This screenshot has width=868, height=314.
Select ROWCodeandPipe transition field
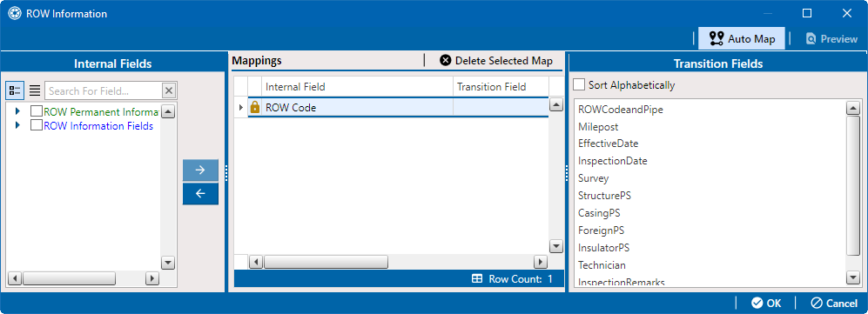pos(621,110)
